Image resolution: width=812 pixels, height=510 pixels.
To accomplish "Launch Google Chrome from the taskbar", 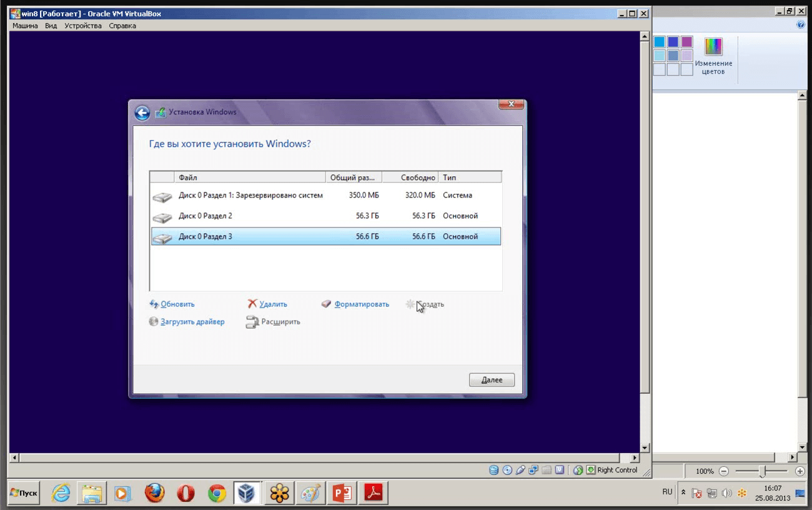I will [217, 493].
